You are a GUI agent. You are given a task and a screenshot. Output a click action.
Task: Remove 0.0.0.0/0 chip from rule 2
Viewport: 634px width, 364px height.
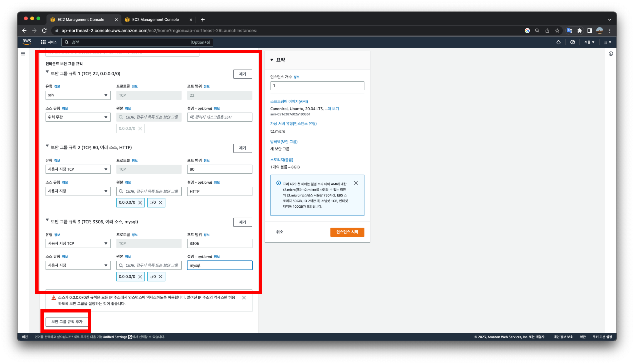click(140, 202)
